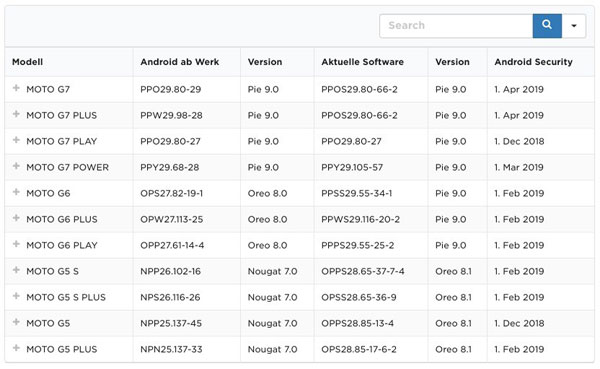
Task: Sort by Android ab Werk column header
Action: coord(179,62)
